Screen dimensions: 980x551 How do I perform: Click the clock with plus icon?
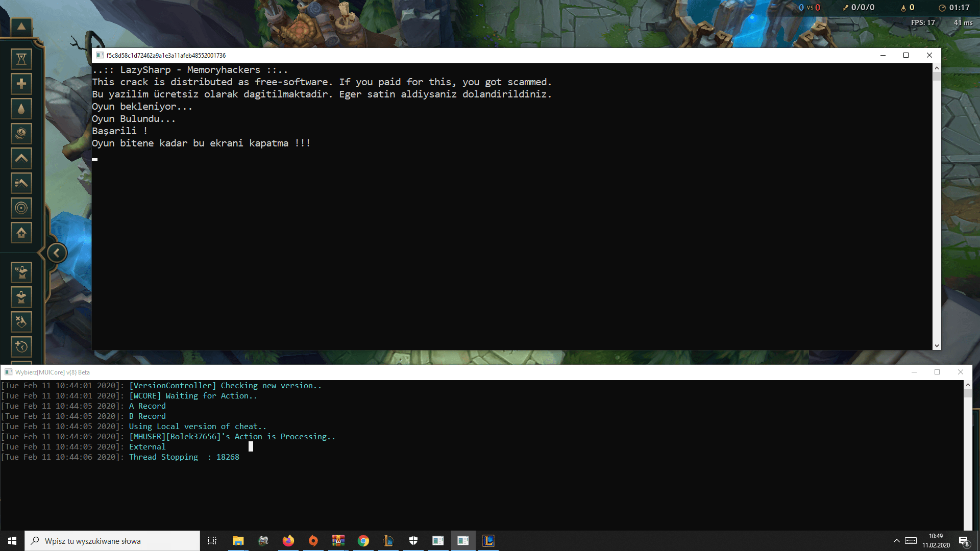(x=21, y=347)
